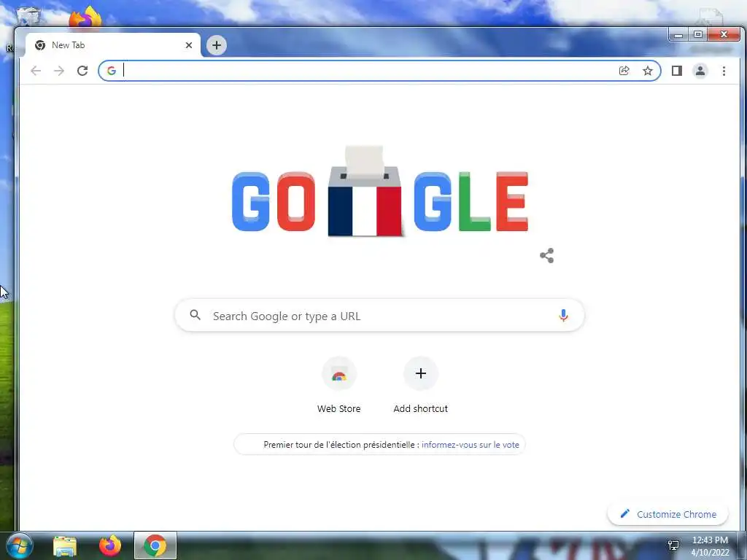Share this page via the address bar icon
The image size is (747, 560).
click(624, 71)
